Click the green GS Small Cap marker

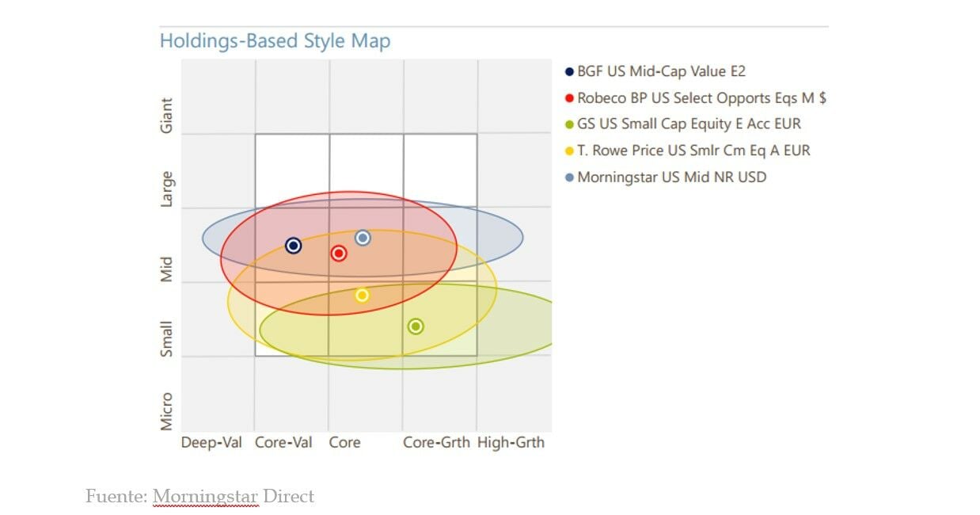coord(416,326)
